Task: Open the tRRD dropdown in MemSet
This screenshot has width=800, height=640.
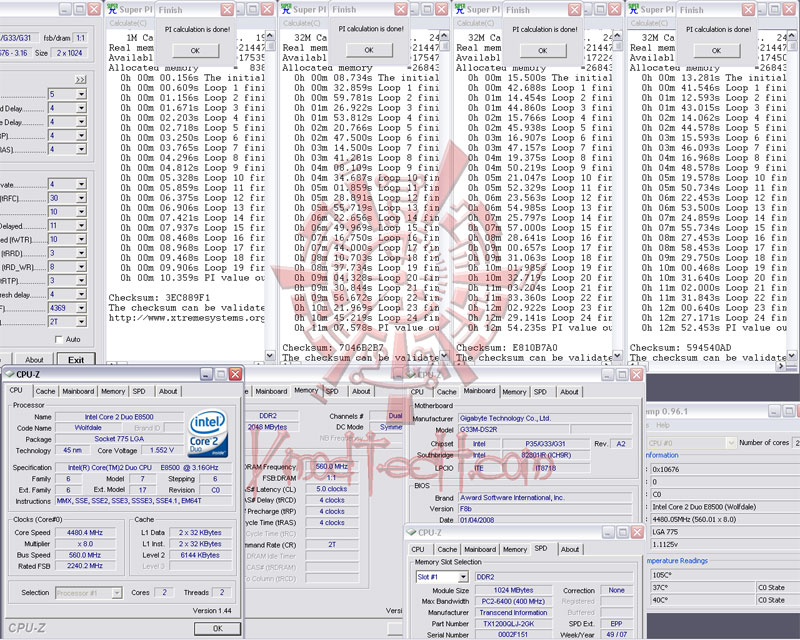Action: [x=81, y=253]
